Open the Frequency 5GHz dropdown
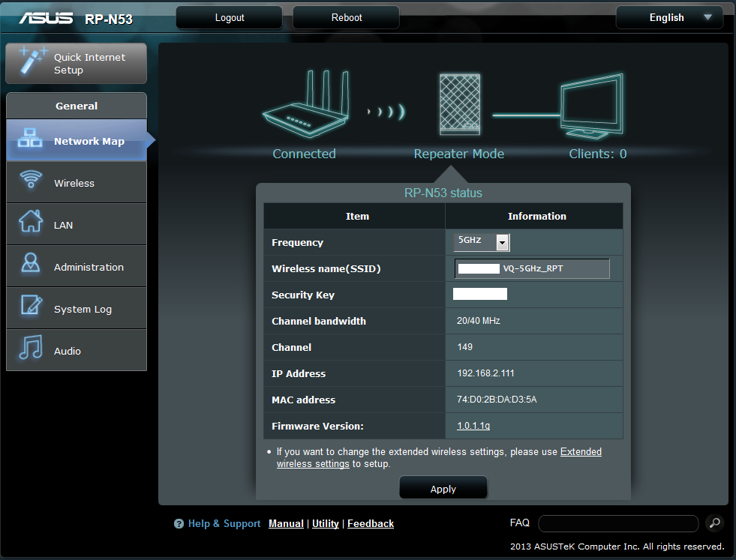Screen dimensions: 736x560 (x=502, y=242)
